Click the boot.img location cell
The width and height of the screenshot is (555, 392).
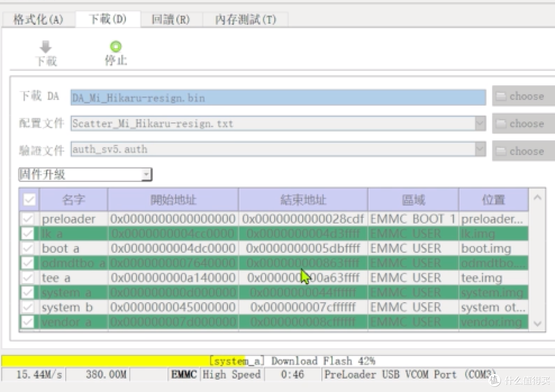[492, 249]
